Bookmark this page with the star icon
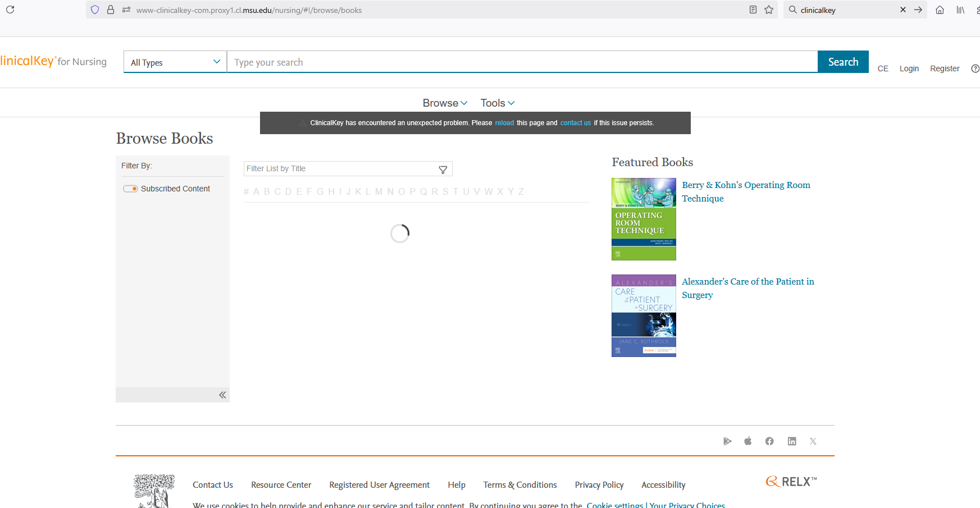This screenshot has width=980, height=508. pyautogui.click(x=769, y=10)
